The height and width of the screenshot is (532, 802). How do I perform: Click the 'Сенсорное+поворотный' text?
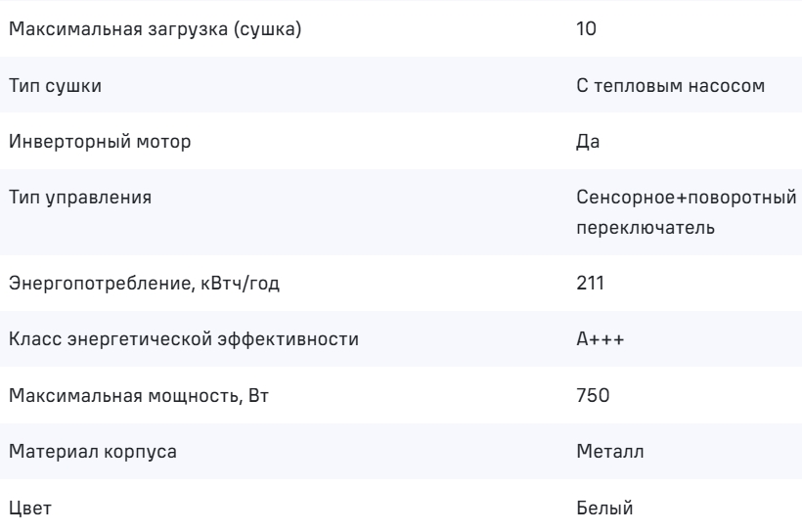[686, 199]
